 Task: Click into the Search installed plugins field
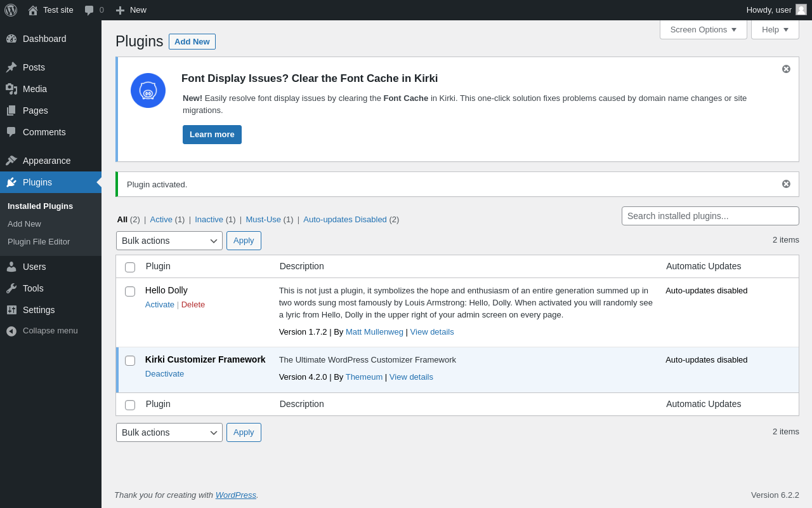(710, 216)
